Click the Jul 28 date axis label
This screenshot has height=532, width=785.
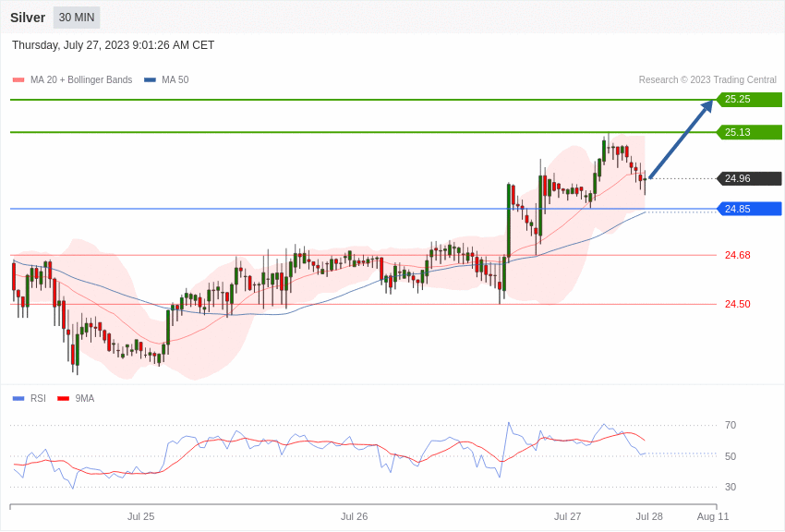coord(649,516)
